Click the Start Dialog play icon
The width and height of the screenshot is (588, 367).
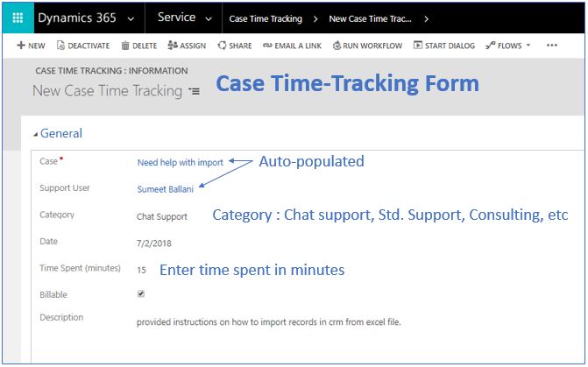click(418, 45)
